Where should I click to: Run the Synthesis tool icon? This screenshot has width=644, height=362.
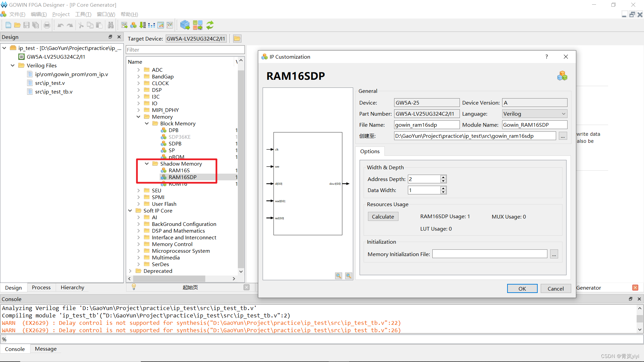pos(124,25)
